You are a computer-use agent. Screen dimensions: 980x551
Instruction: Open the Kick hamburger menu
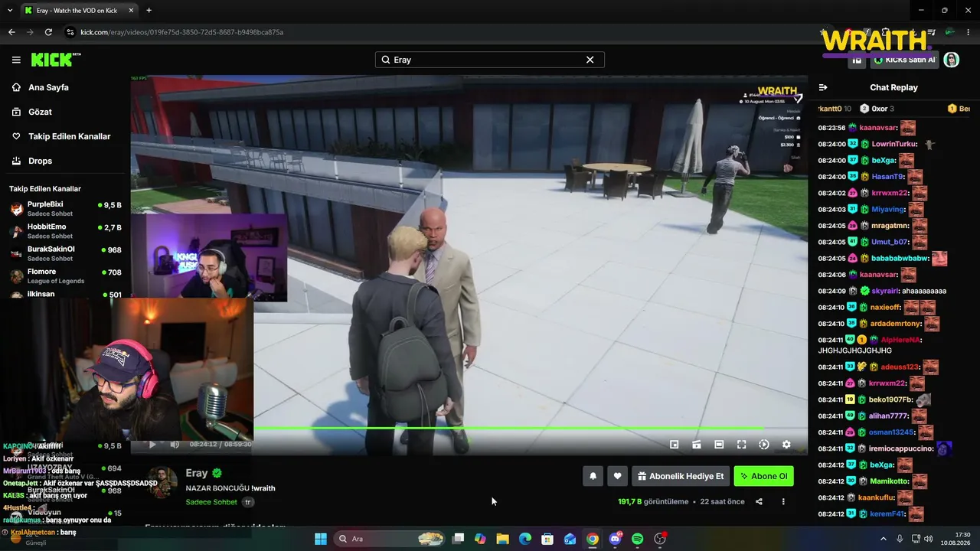(16, 60)
